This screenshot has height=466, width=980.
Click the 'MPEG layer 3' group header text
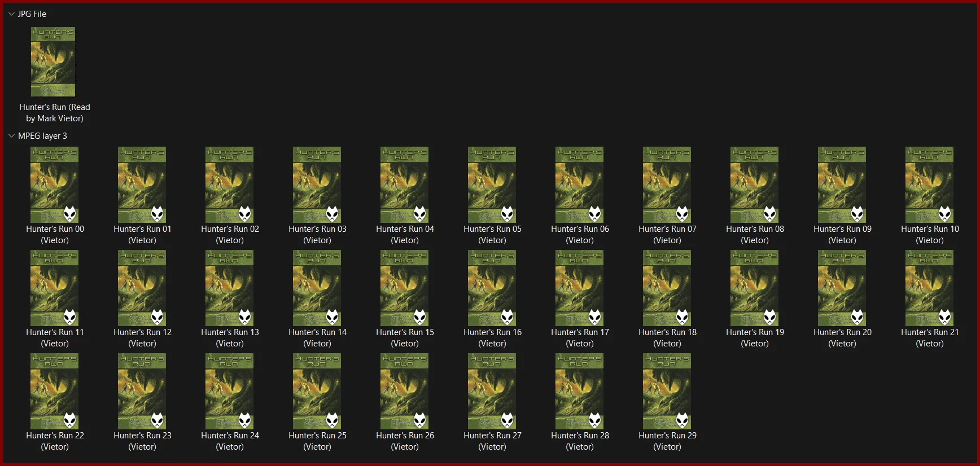pyautogui.click(x=42, y=136)
